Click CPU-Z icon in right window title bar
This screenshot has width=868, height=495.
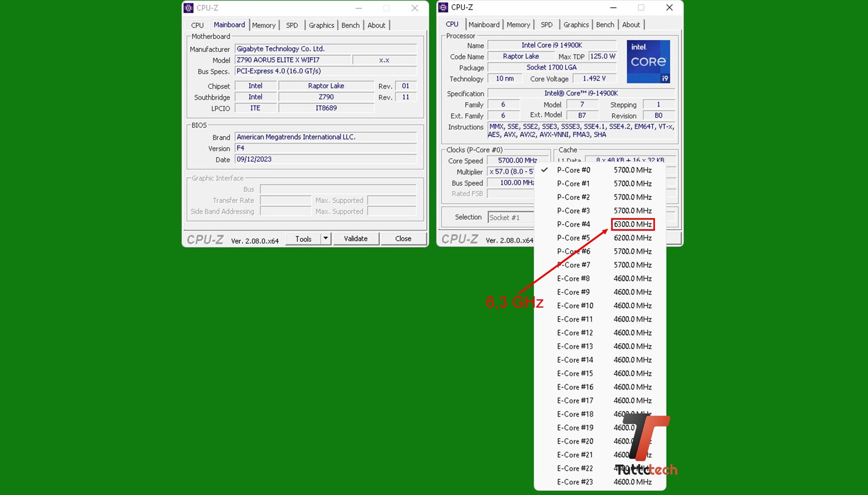click(443, 7)
